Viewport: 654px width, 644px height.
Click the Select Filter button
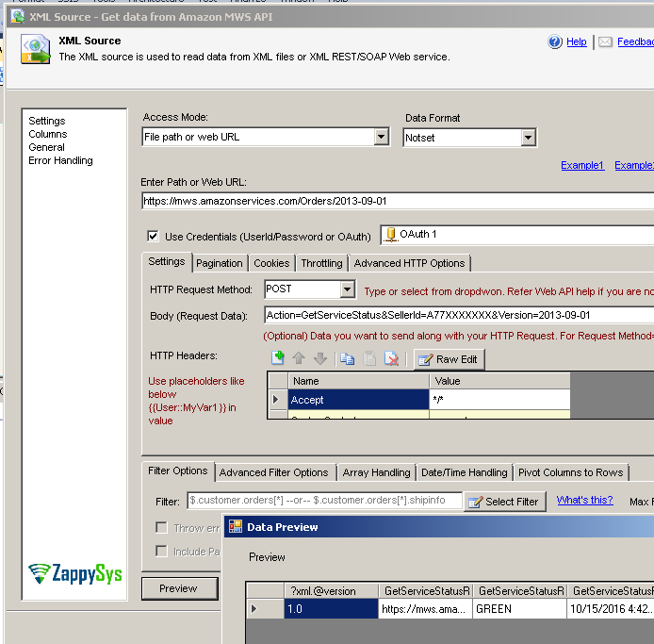[505, 502]
